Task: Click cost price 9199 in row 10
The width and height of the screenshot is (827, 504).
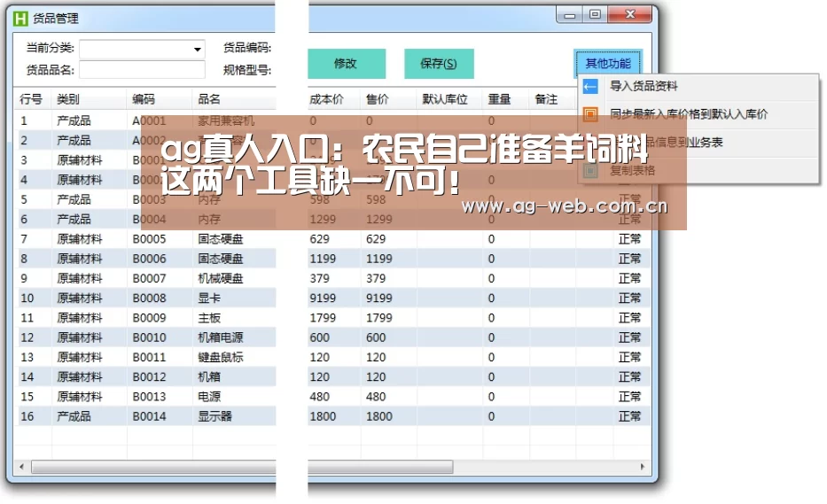Action: coord(323,298)
